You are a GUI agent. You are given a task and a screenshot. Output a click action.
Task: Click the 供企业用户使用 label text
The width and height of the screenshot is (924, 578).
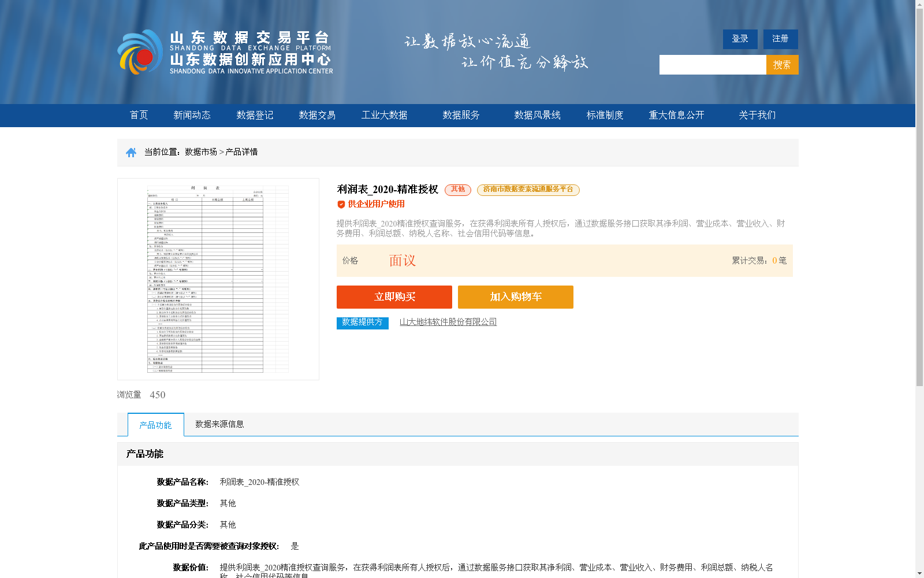[x=377, y=205]
